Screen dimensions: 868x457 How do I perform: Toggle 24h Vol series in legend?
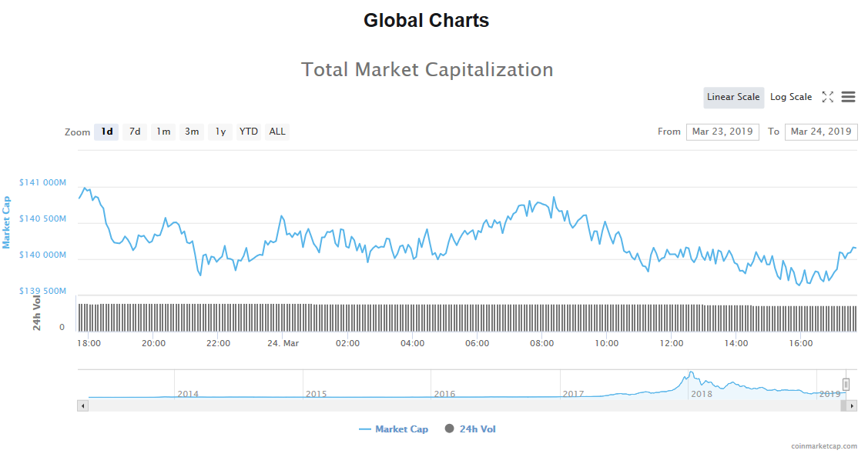click(471, 429)
